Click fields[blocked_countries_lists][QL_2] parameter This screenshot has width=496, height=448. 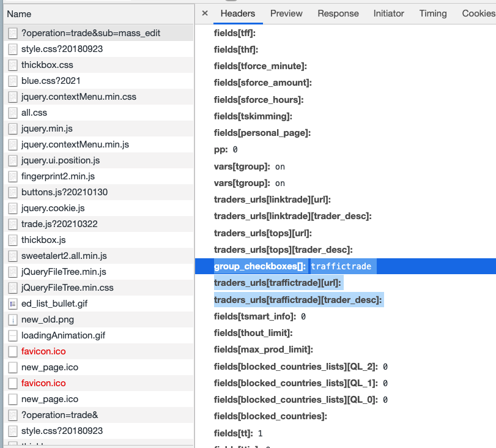click(300, 367)
